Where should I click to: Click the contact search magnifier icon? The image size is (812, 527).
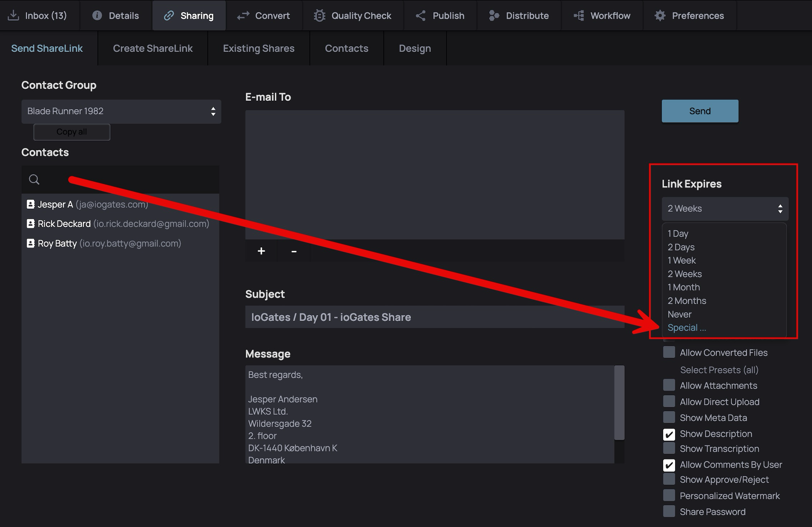[x=34, y=179]
